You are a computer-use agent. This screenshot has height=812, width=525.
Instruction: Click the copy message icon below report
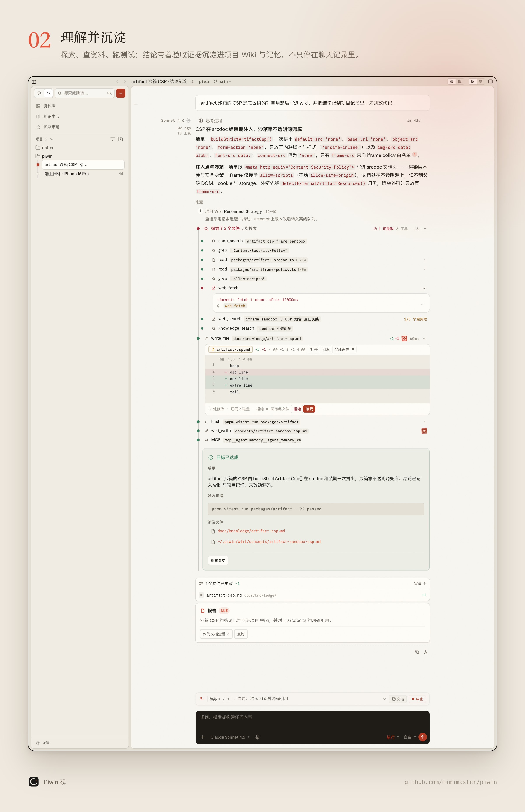click(x=417, y=652)
